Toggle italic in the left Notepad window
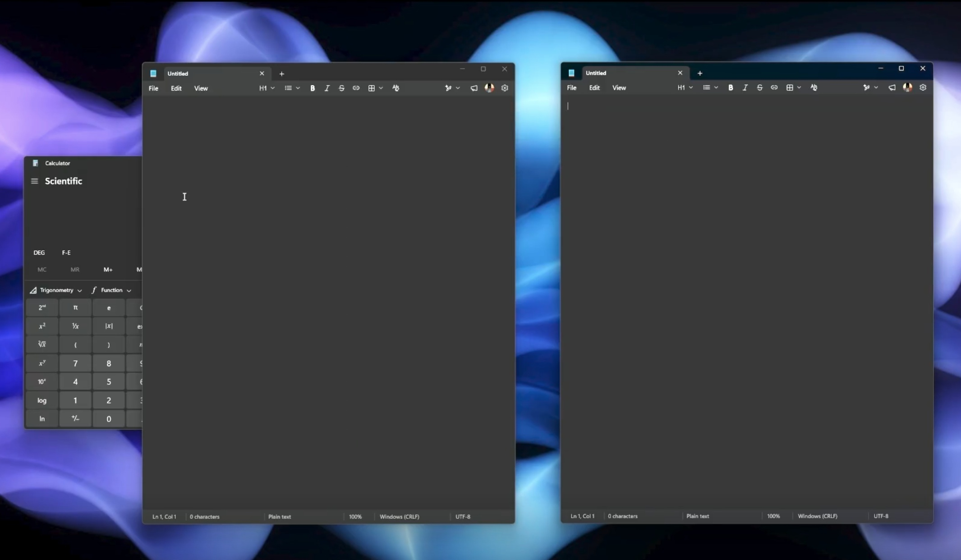This screenshot has height=560, width=961. point(327,88)
